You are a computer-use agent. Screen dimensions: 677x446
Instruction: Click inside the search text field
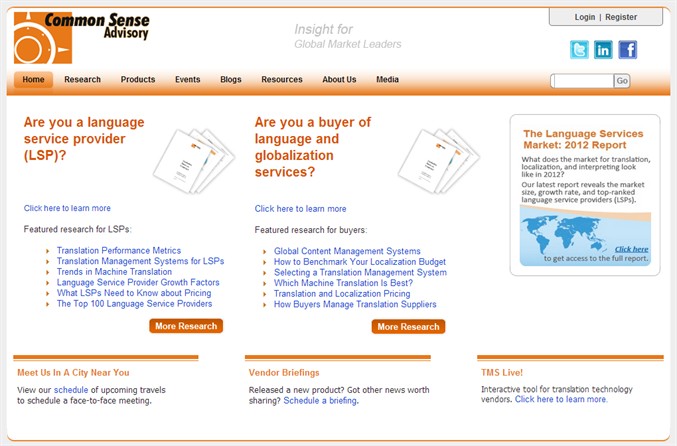(581, 81)
